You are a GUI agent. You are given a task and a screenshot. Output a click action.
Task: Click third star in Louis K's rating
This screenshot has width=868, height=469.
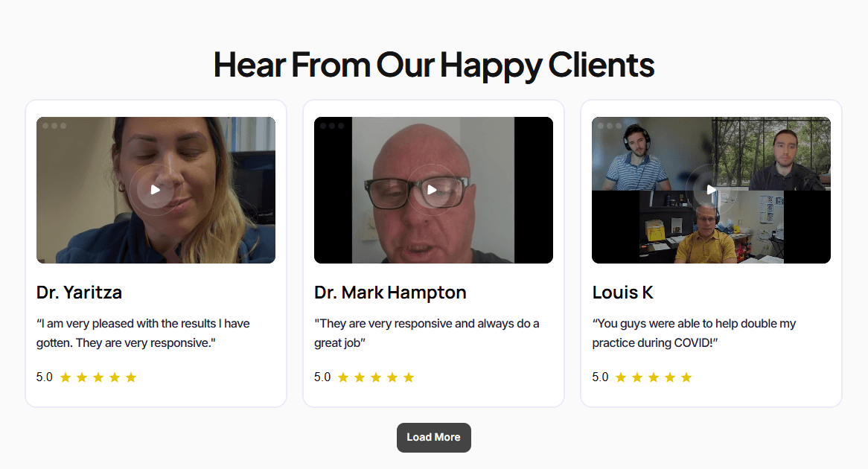(654, 377)
